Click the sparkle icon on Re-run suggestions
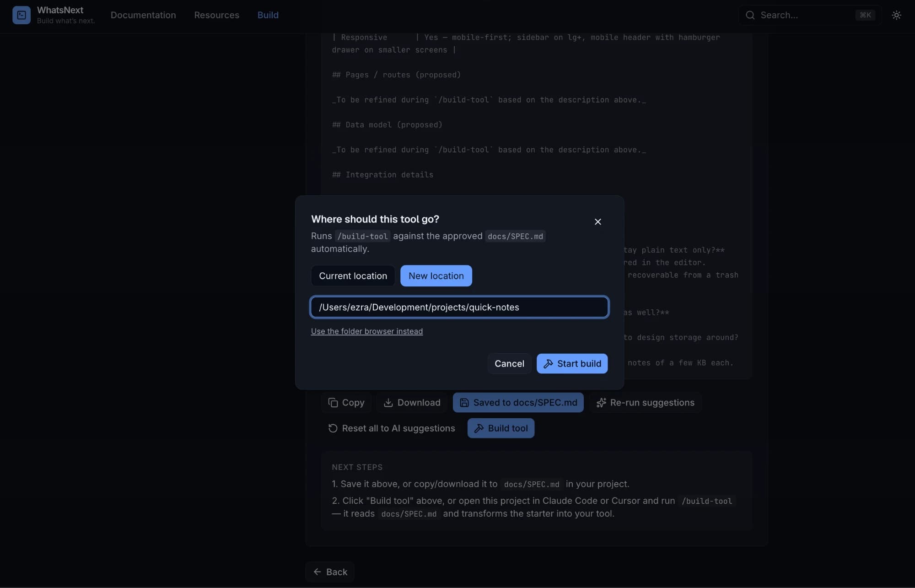Image resolution: width=915 pixels, height=588 pixels. (x=601, y=403)
